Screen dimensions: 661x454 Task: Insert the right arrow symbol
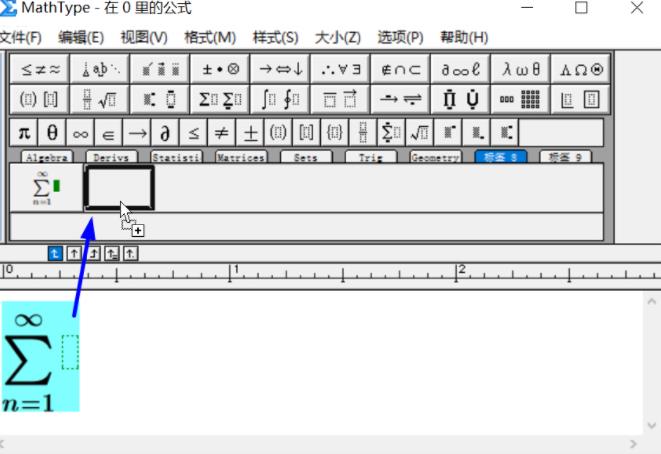[x=137, y=133]
